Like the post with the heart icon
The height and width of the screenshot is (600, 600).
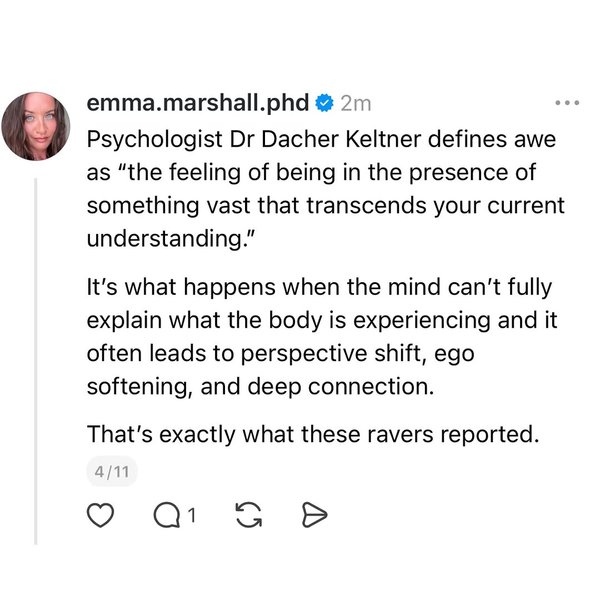click(x=97, y=515)
